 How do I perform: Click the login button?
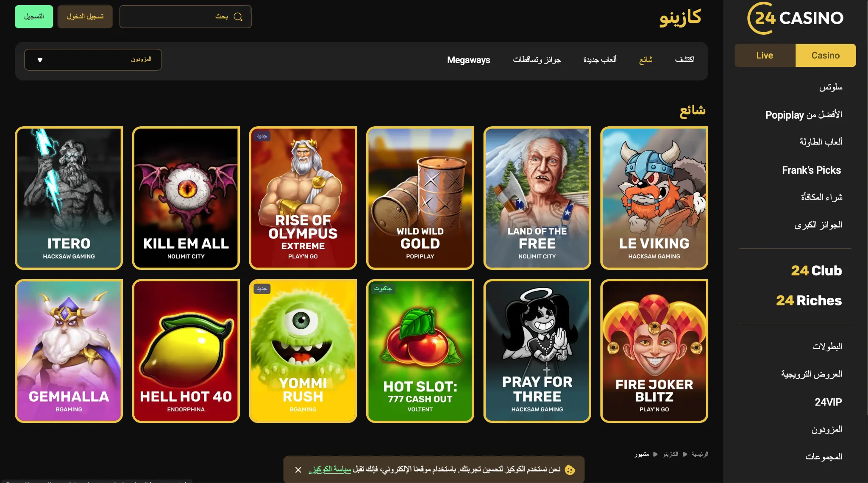pos(85,17)
